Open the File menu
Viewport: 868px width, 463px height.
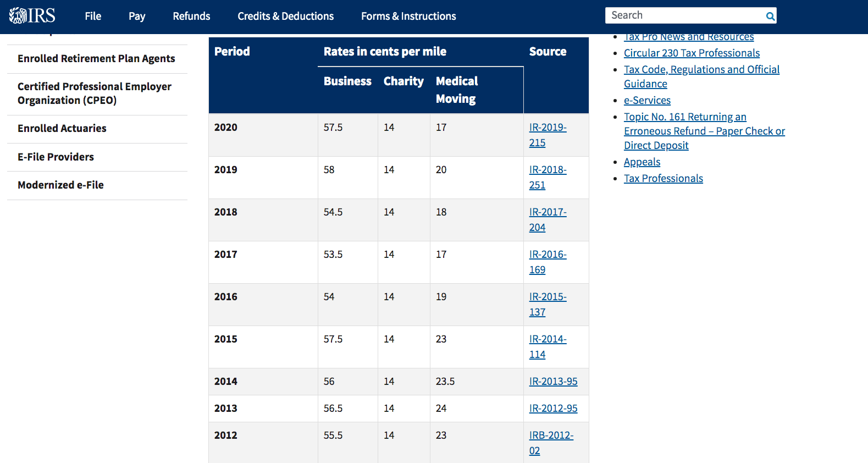[93, 16]
